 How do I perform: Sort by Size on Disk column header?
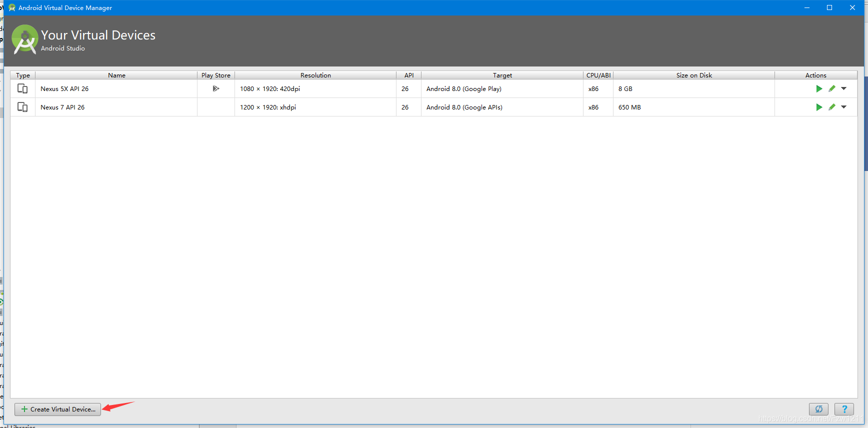coord(694,75)
